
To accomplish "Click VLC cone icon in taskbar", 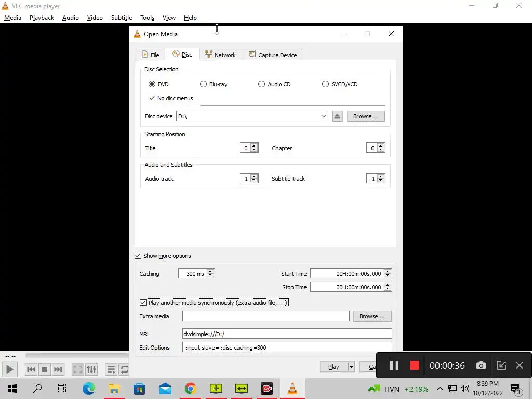I will (292, 389).
